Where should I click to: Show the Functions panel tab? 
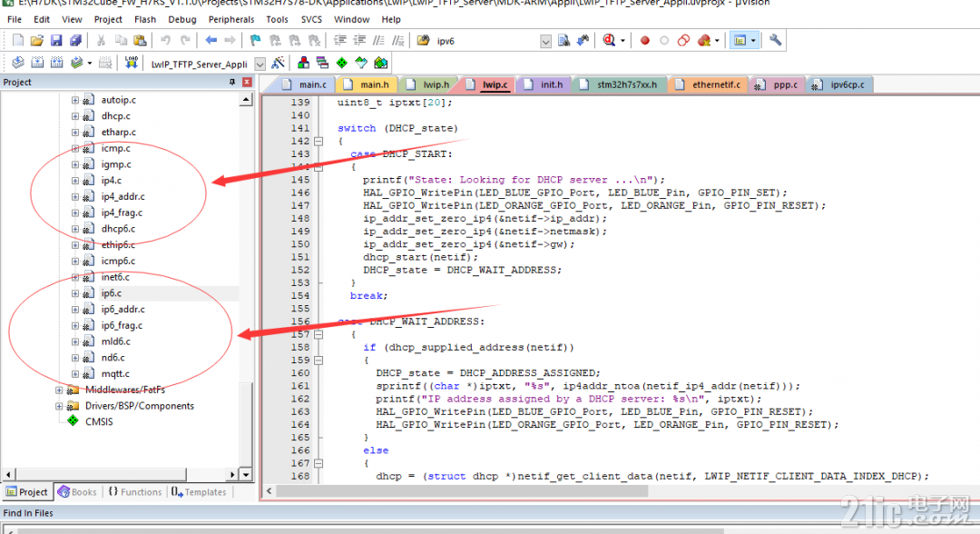coord(135,492)
